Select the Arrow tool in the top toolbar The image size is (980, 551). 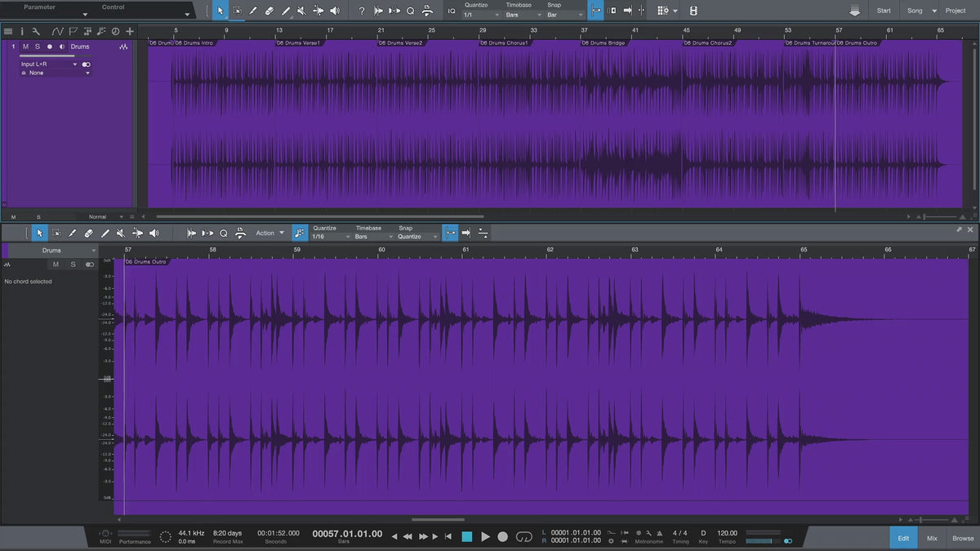tap(220, 11)
